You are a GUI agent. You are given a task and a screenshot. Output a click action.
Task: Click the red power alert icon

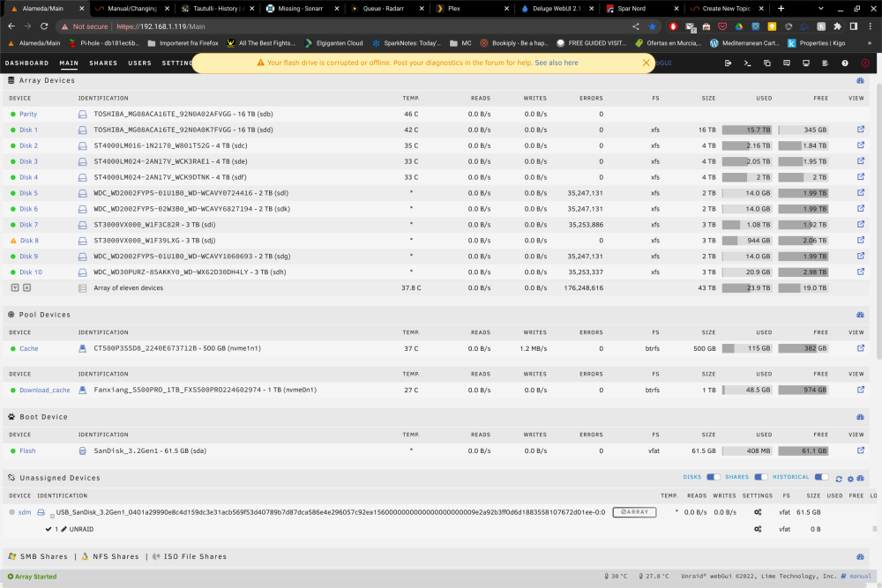tap(865, 63)
